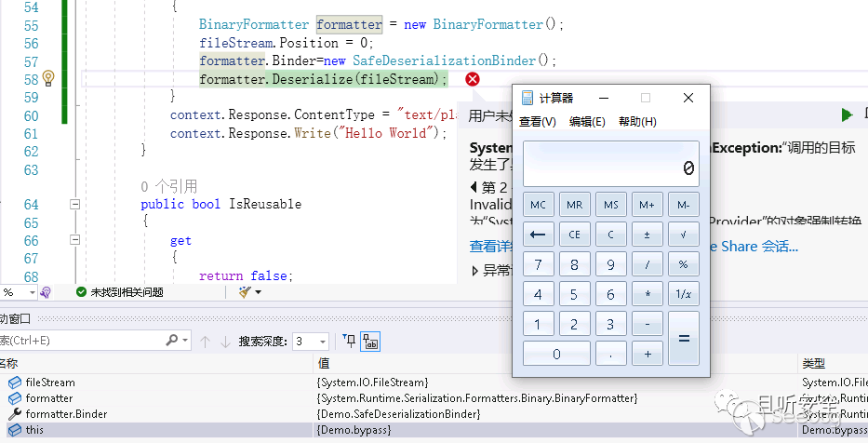Click the code cleanup broom icon
This screenshot has height=443, width=868.
[246, 292]
